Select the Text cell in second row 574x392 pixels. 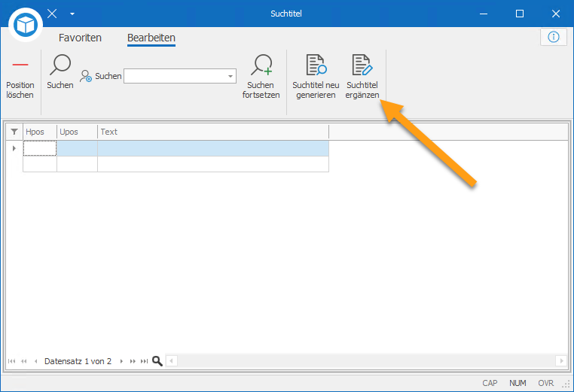pyautogui.click(x=213, y=164)
